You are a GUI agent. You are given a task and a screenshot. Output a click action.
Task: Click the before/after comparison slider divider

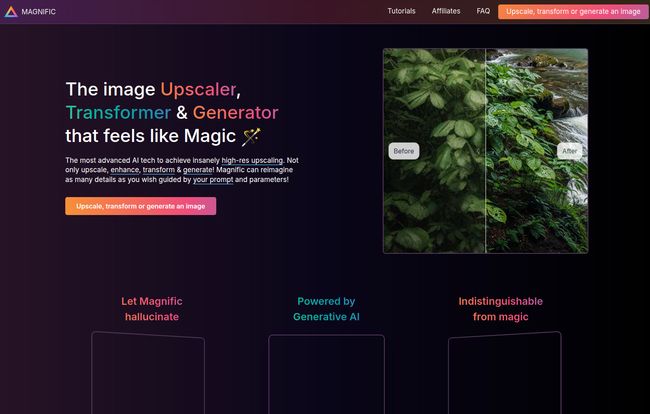(x=485, y=151)
